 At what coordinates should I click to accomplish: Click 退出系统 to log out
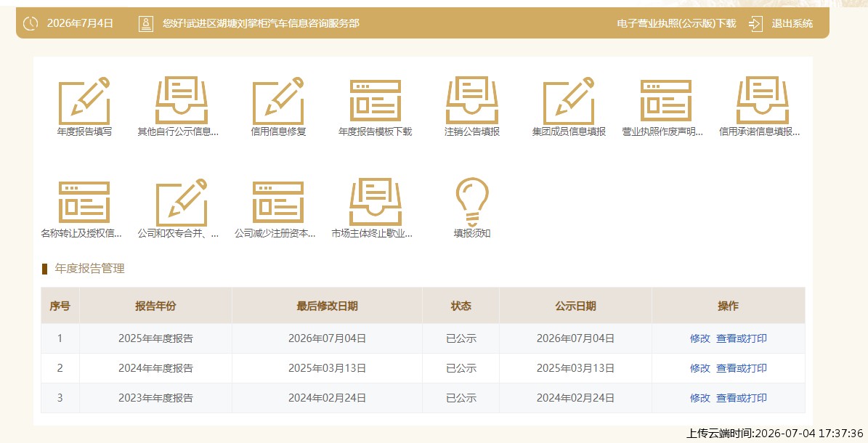click(x=792, y=23)
